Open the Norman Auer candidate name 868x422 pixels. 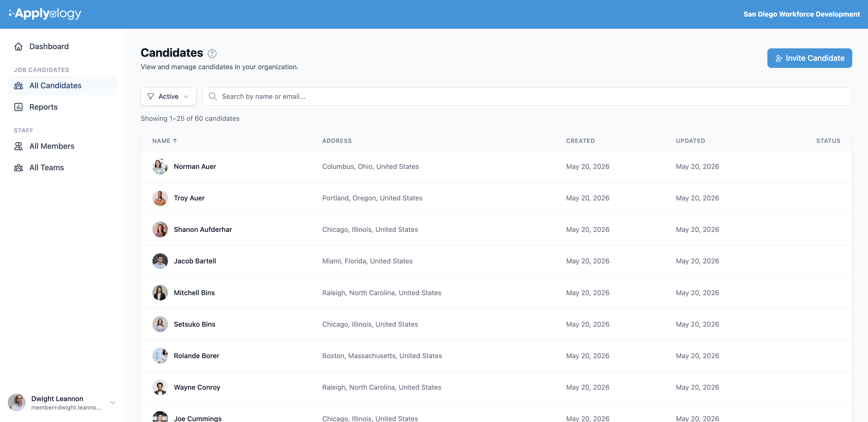click(x=195, y=167)
